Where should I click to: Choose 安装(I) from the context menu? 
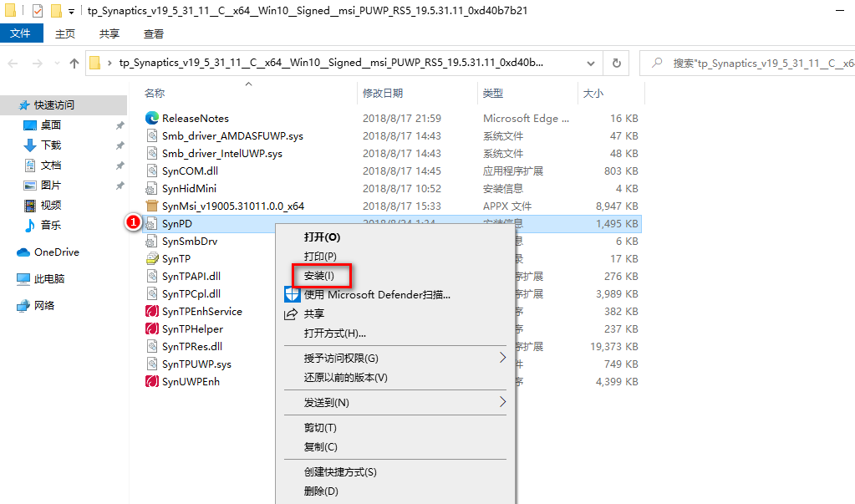[319, 275]
